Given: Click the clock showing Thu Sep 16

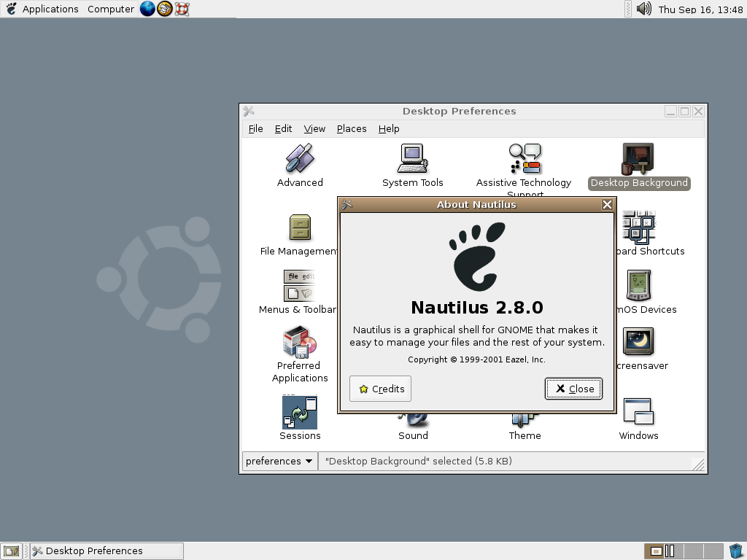Looking at the screenshot, I should pyautogui.click(x=700, y=9).
